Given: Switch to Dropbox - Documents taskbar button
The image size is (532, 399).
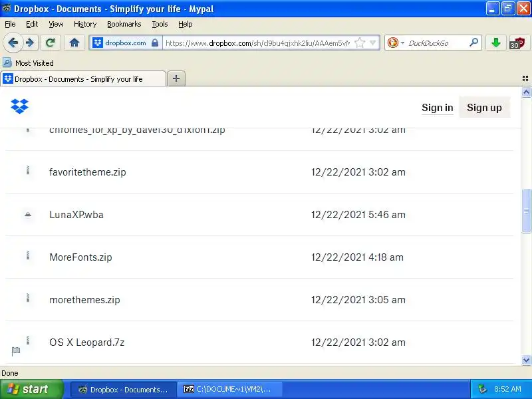Looking at the screenshot, I should 124,389.
